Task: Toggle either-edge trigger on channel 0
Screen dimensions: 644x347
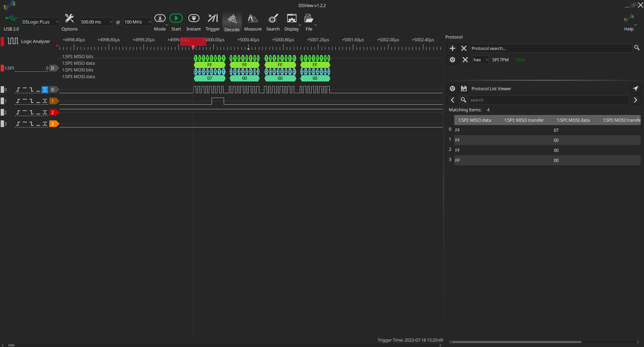Action: [45, 90]
